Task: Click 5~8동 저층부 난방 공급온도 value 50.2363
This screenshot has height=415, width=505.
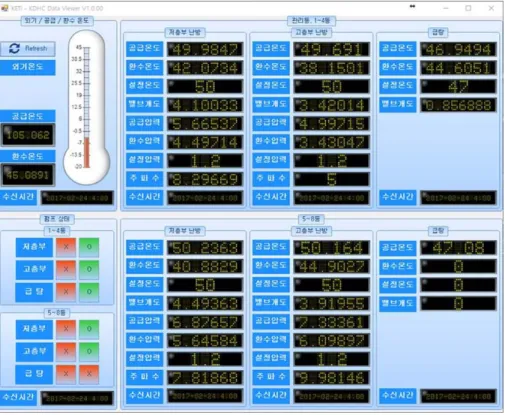Action: point(205,248)
